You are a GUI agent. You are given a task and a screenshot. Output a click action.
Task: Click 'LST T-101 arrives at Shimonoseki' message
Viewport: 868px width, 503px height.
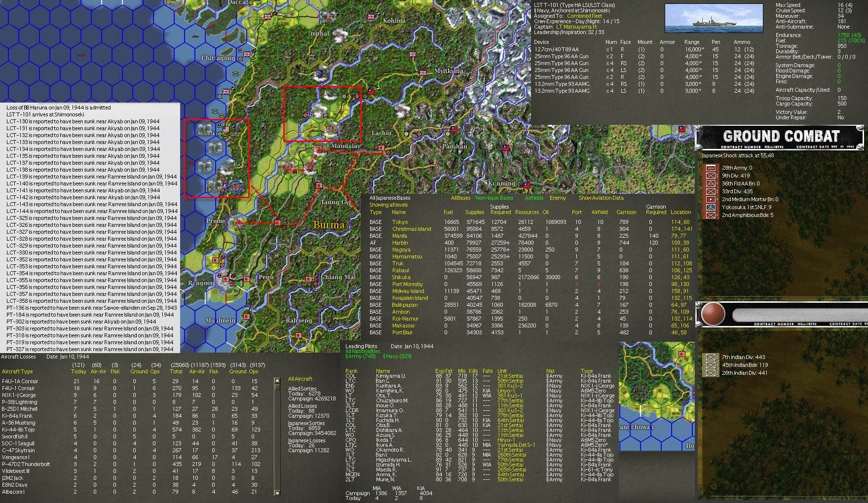[x=45, y=114]
